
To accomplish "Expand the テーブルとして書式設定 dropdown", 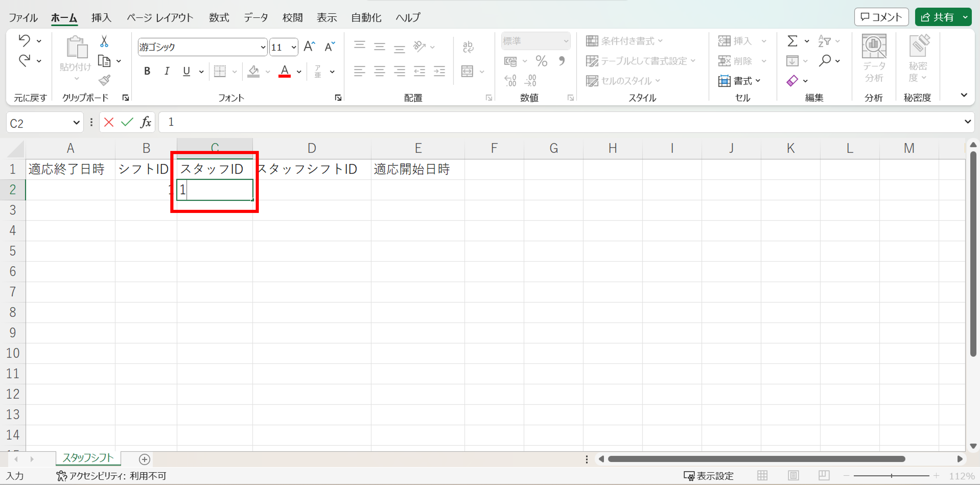I will pyautogui.click(x=693, y=60).
